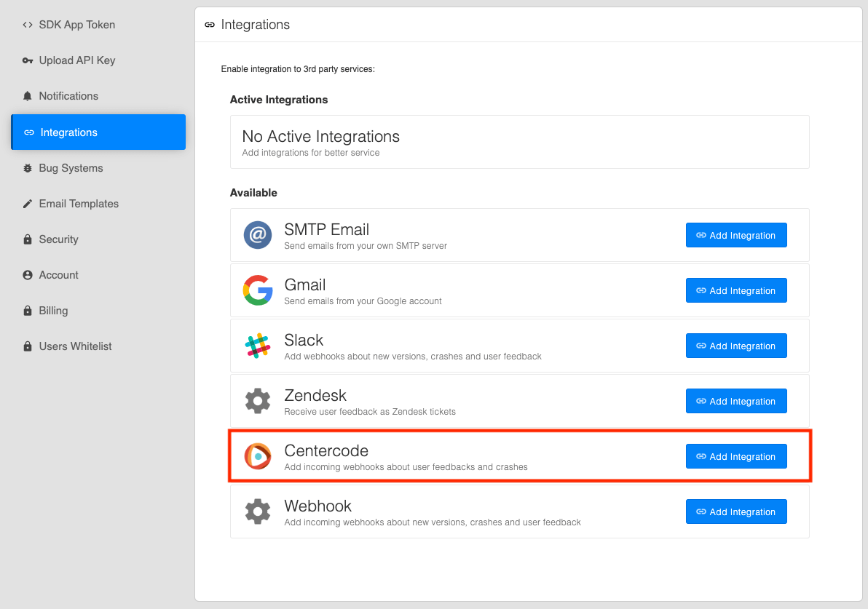Click the SMTP Email at-sign icon
868x609 pixels.
coord(257,235)
